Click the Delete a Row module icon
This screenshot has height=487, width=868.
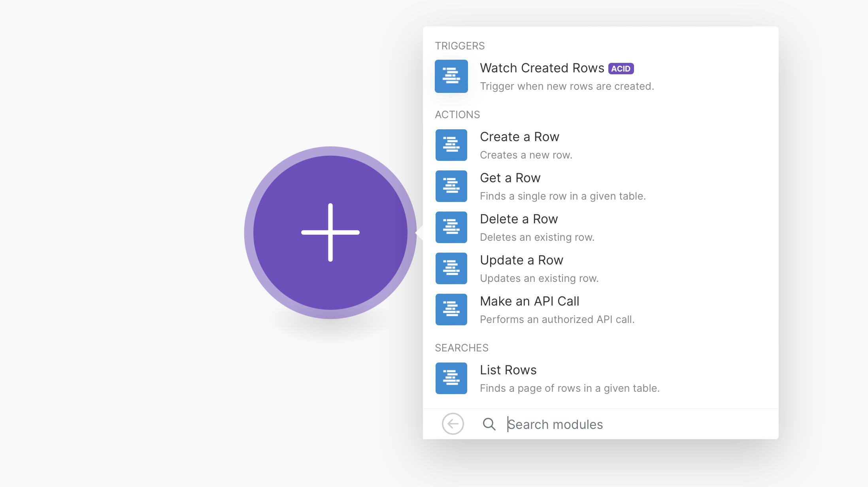[451, 227]
